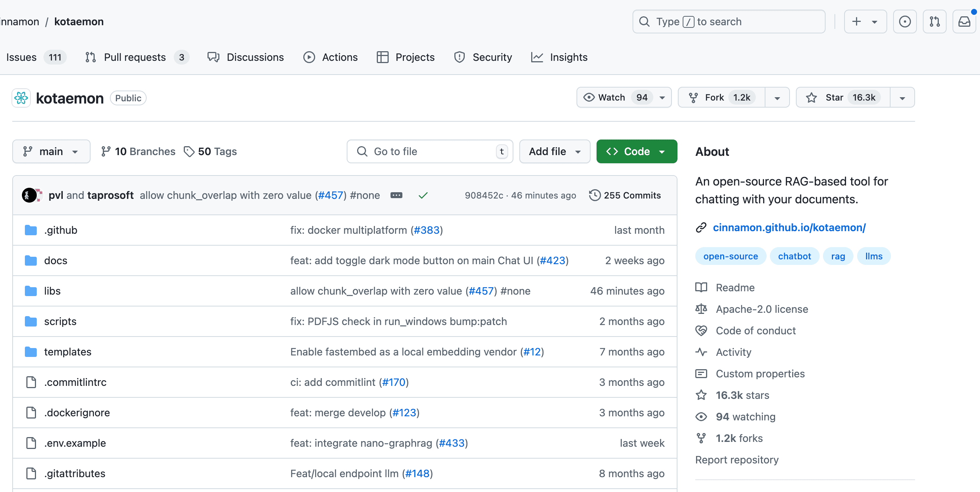
Task: Expand the commit message ellipsis icon
Action: tap(396, 195)
